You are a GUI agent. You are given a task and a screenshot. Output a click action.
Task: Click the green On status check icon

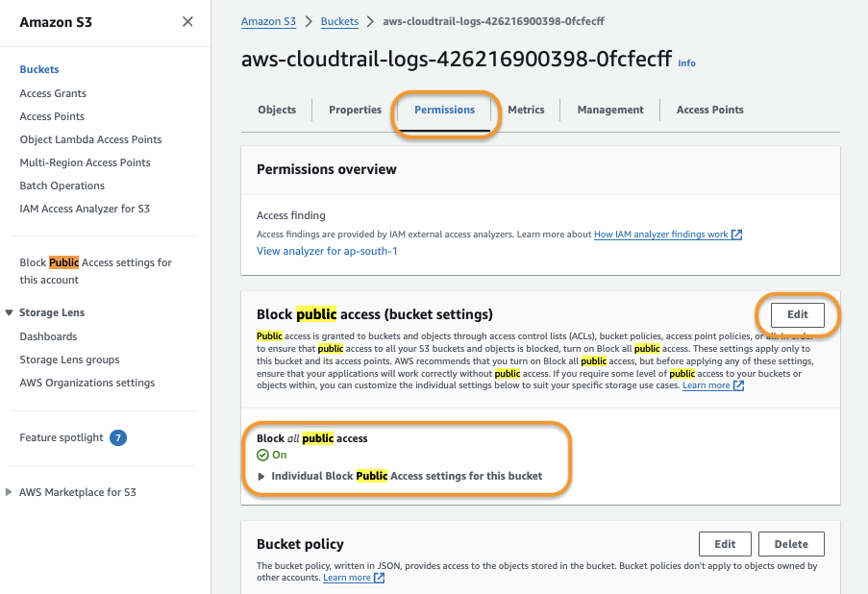coord(262,455)
